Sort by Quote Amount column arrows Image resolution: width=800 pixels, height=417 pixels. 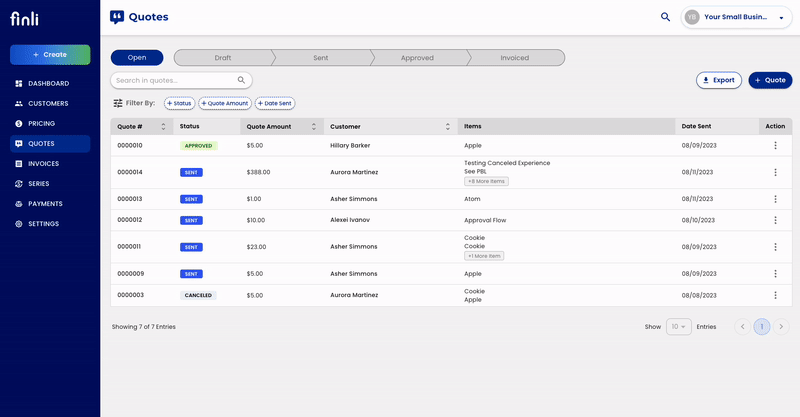click(x=314, y=127)
